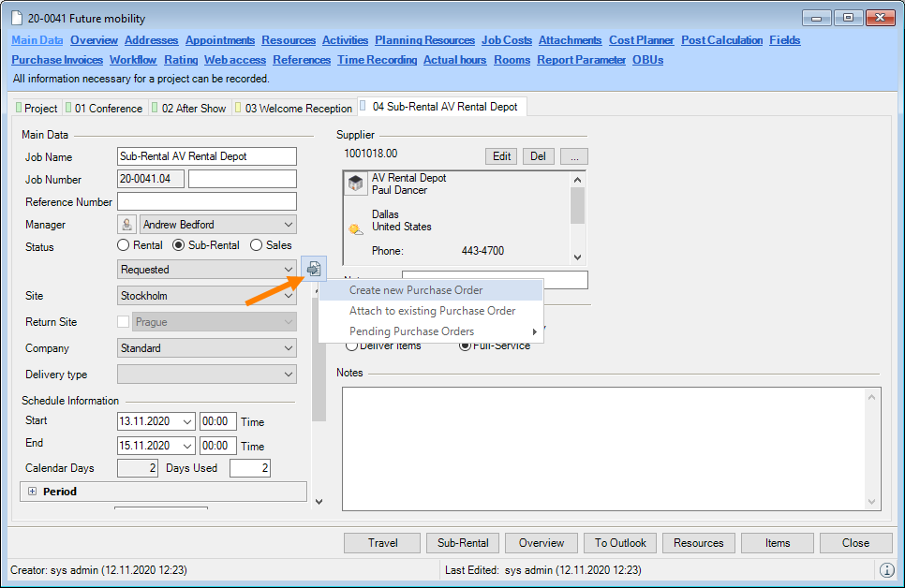Select the Full-Service radio option
This screenshot has width=905, height=588.
(465, 345)
